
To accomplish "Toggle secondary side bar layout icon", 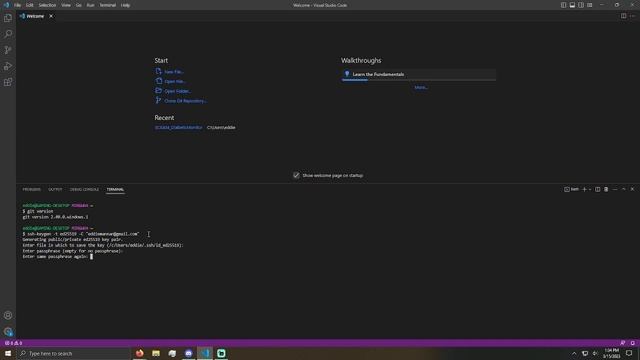I will pyautogui.click(x=581, y=5).
